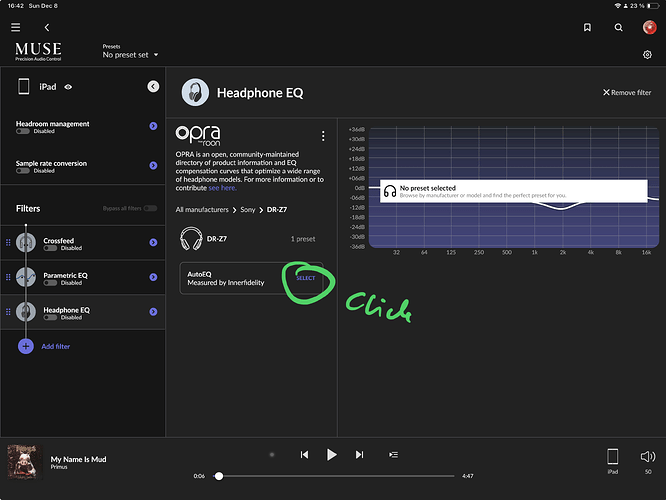This screenshot has height=500, width=666.
Task: Open the play queue icon
Action: tap(393, 455)
